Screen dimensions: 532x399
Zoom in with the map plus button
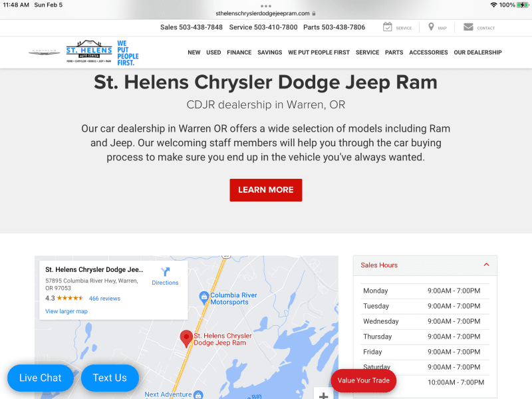point(323,394)
